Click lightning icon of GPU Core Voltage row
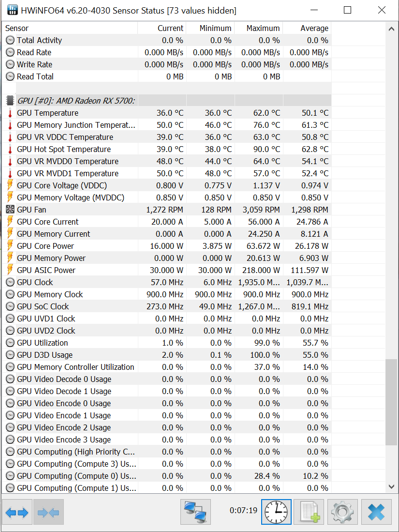Viewport: 399px width, 532px height. [x=10, y=185]
